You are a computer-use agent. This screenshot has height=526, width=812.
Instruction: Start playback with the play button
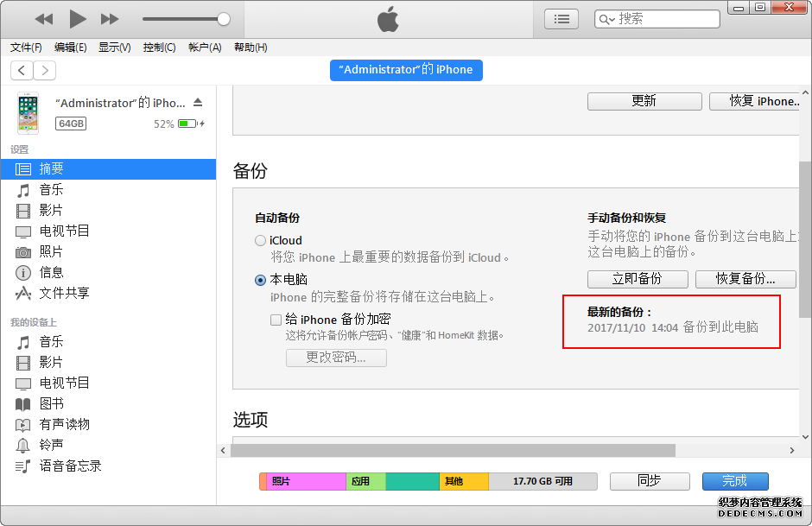tap(77, 19)
